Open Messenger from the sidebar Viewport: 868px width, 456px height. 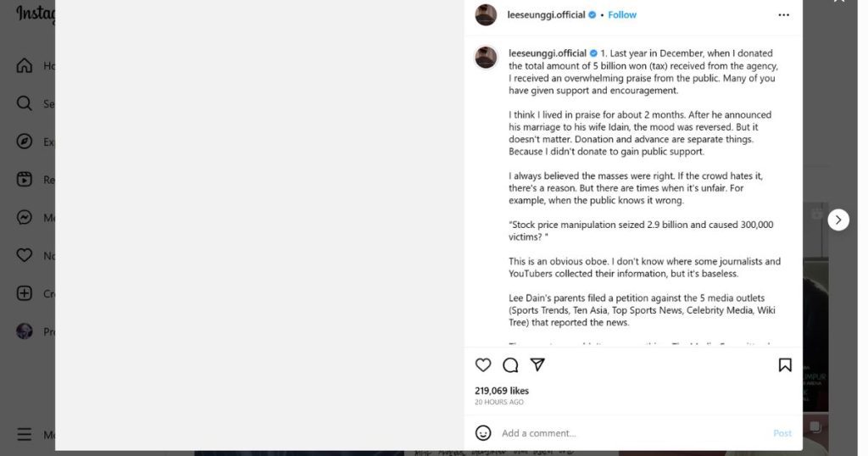click(25, 218)
